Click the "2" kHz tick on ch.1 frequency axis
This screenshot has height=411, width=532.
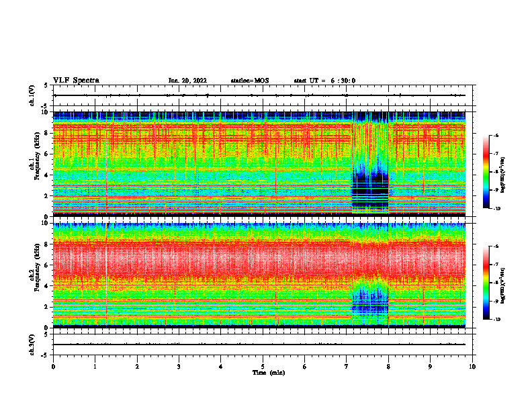pyautogui.click(x=47, y=195)
